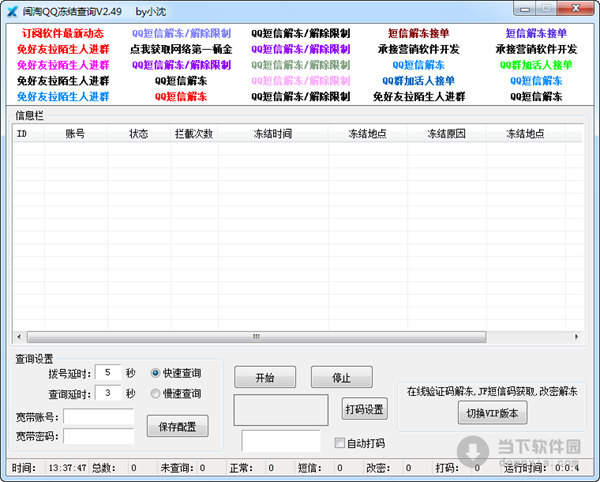
Task: Click the pink QQ短信解冻/解除限制 link
Action: coord(300,81)
